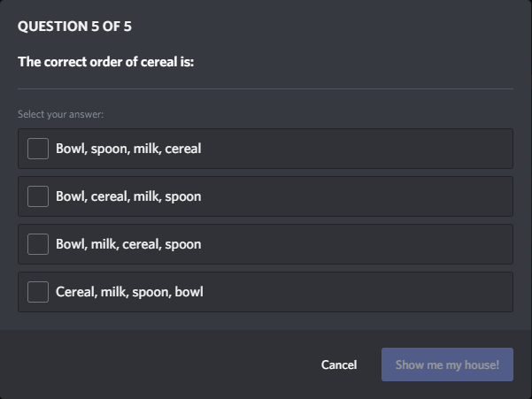The height and width of the screenshot is (399, 532).
Task: Enable the "Bowl, milk, cereal, spoon" checkbox
Action: 38,244
